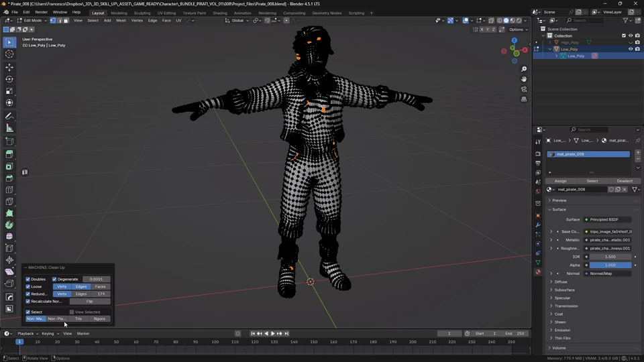Select the Move tool

[x=9, y=67]
